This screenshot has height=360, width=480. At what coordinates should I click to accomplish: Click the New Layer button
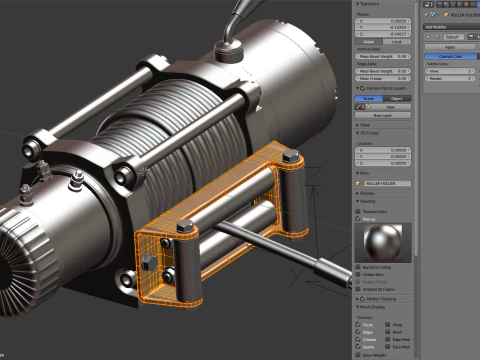pyautogui.click(x=383, y=115)
